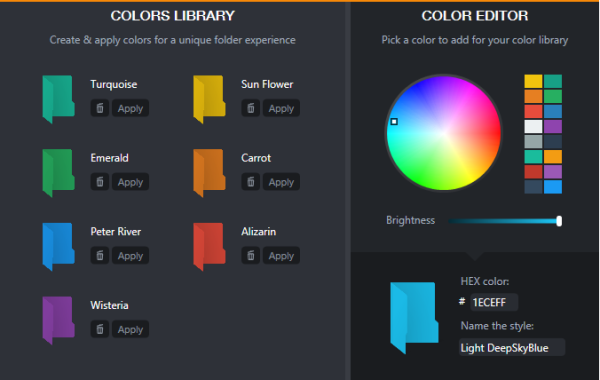Select the gray palette swatch
The image size is (600, 380).
pos(533,142)
